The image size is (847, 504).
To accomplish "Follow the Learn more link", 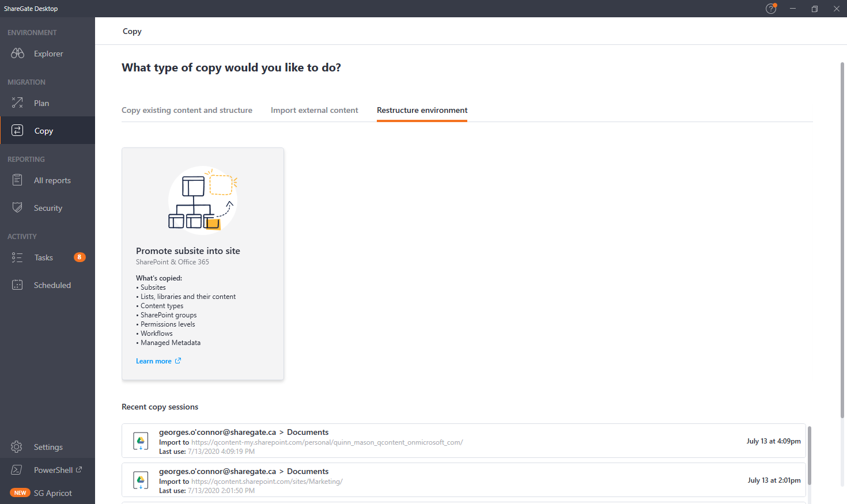I will [x=154, y=361].
